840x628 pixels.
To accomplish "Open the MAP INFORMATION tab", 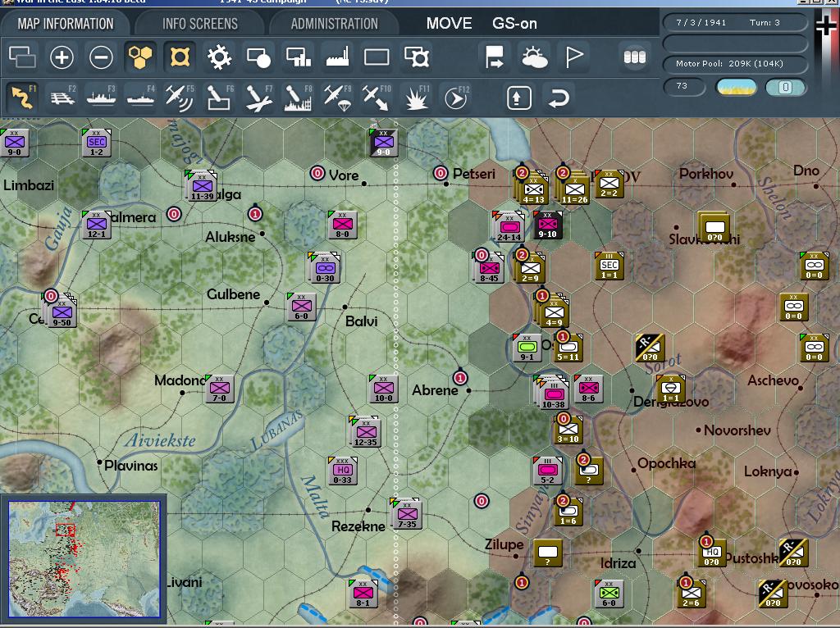I will tap(66, 24).
